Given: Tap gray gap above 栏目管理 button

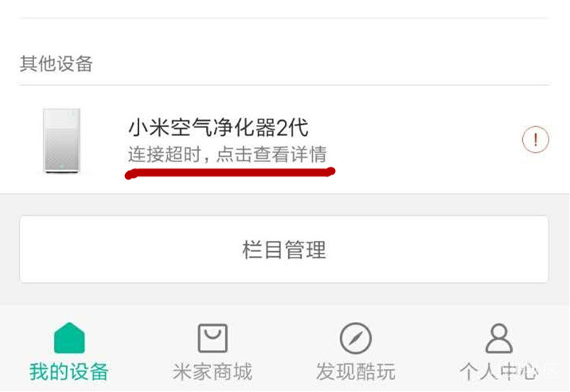Looking at the screenshot, I should (x=284, y=204).
